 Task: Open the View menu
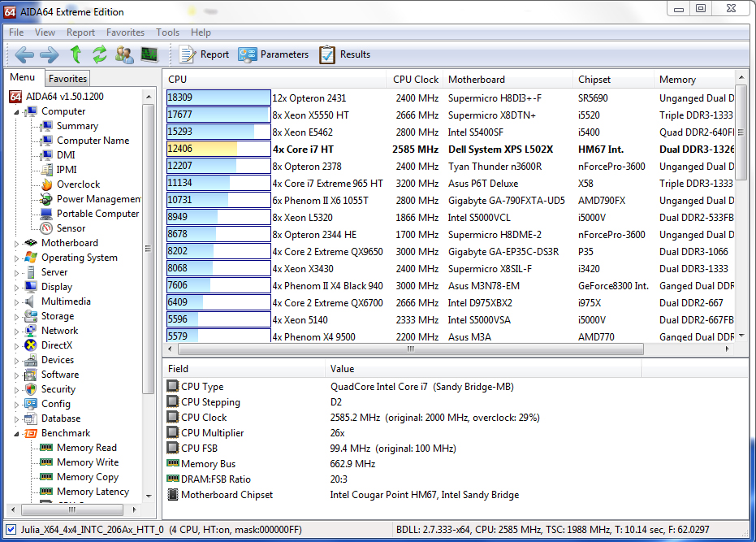45,33
